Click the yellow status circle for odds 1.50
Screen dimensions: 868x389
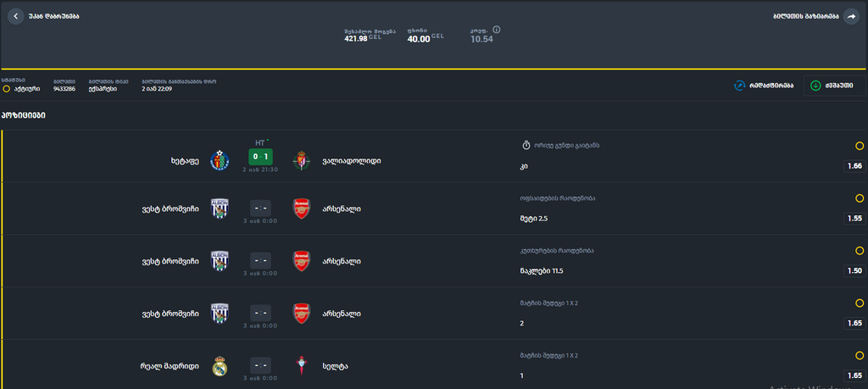(860, 251)
